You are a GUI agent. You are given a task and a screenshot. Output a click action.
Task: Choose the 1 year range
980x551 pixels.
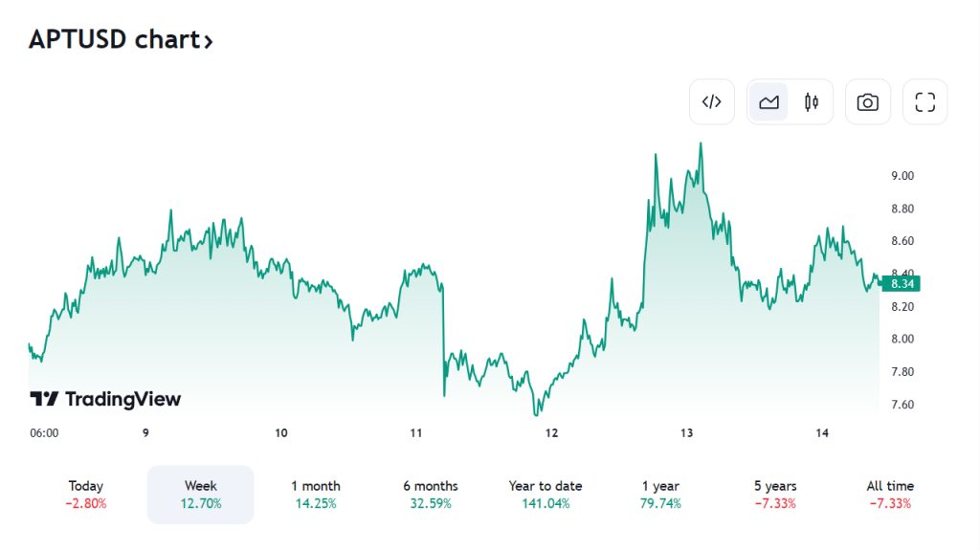(660, 495)
